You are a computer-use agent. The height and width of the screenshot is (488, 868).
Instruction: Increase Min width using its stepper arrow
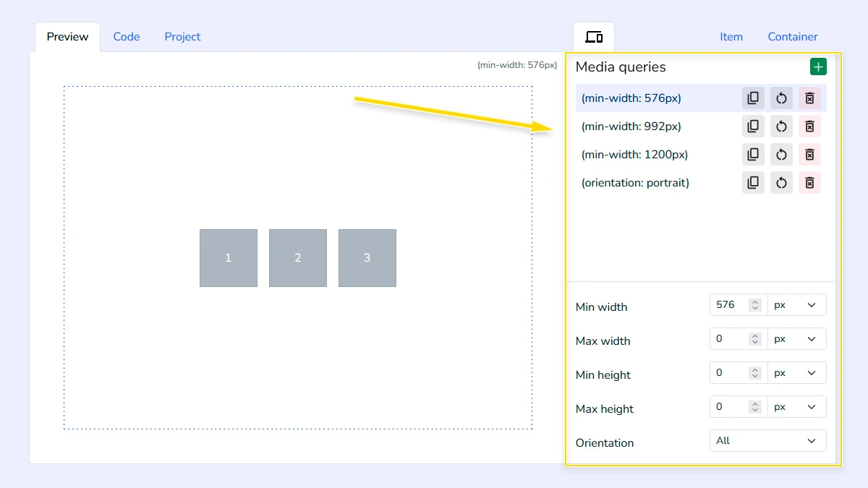pyautogui.click(x=754, y=301)
